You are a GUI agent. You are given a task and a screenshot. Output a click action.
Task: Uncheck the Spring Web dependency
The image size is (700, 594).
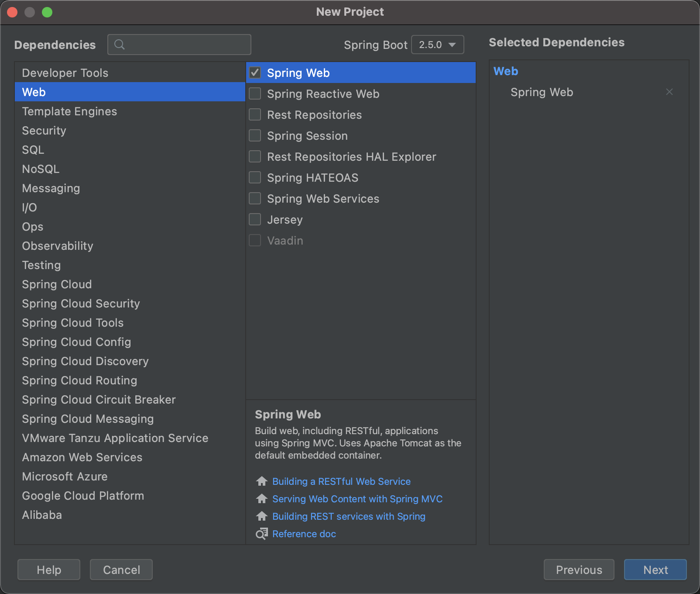255,73
